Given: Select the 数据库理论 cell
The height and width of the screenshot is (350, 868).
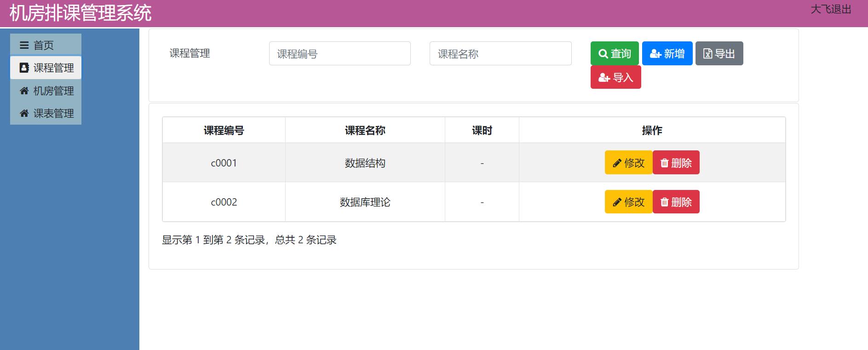Looking at the screenshot, I should [x=365, y=202].
